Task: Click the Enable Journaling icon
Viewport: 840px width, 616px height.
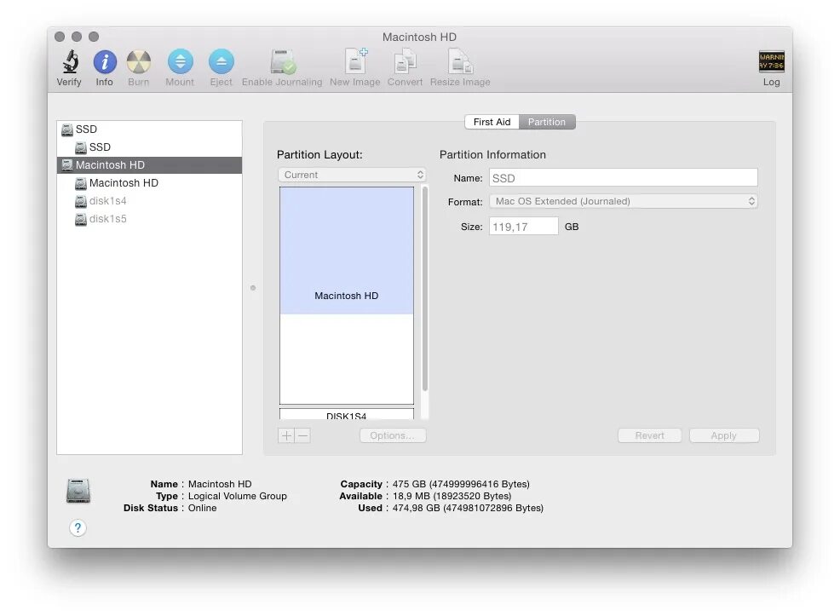Action: point(282,62)
